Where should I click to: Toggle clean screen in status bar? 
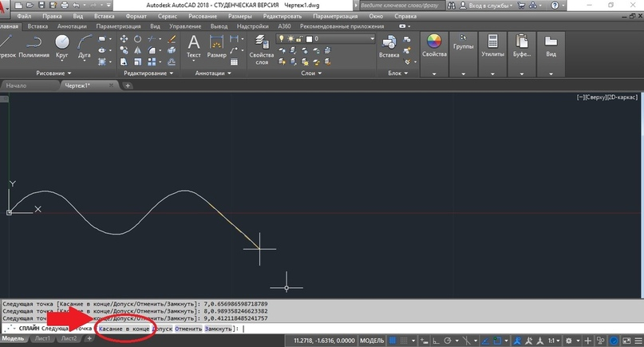click(x=626, y=341)
